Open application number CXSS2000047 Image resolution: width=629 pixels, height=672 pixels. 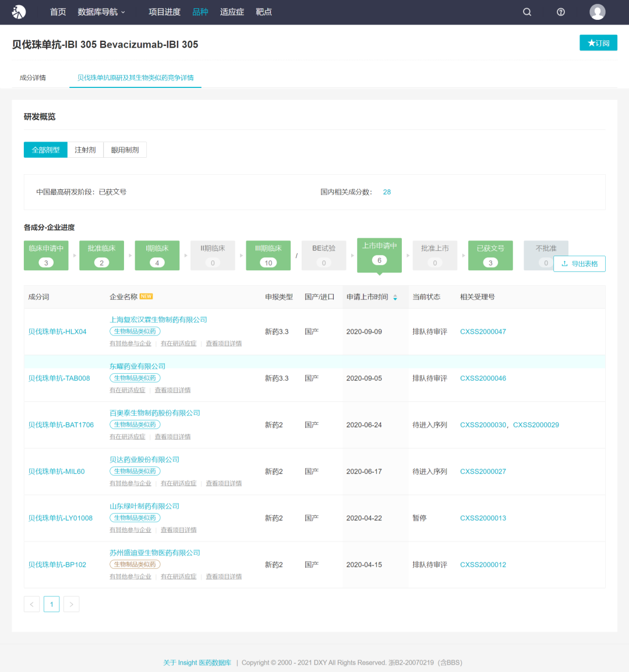click(483, 332)
